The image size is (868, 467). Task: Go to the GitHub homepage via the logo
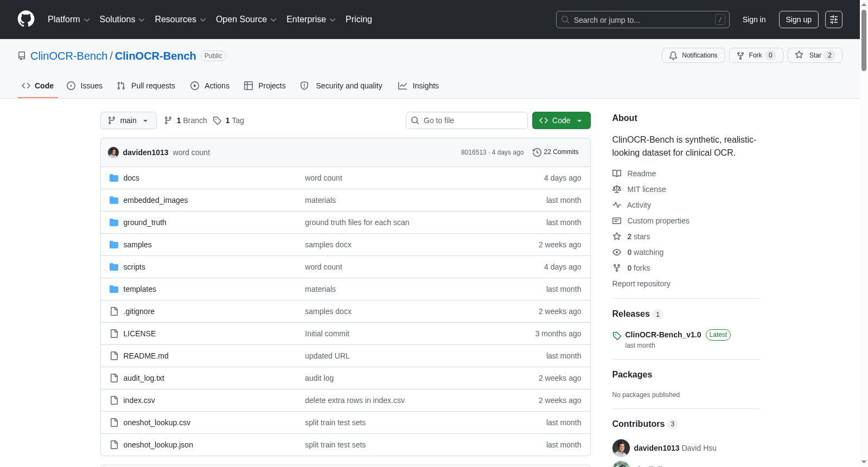(26, 19)
